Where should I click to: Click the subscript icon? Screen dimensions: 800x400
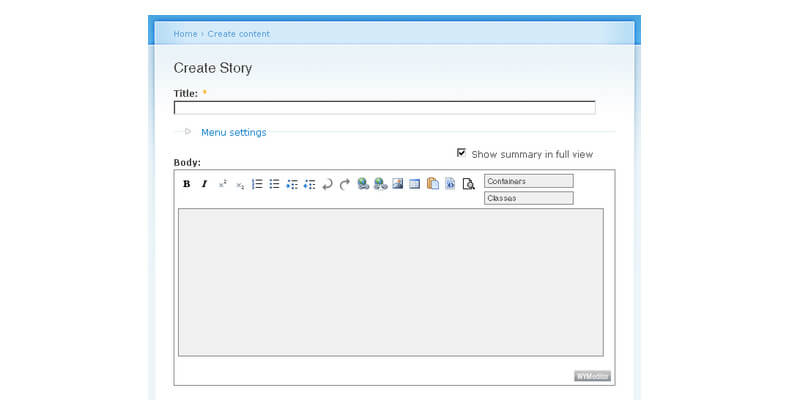[x=240, y=184]
